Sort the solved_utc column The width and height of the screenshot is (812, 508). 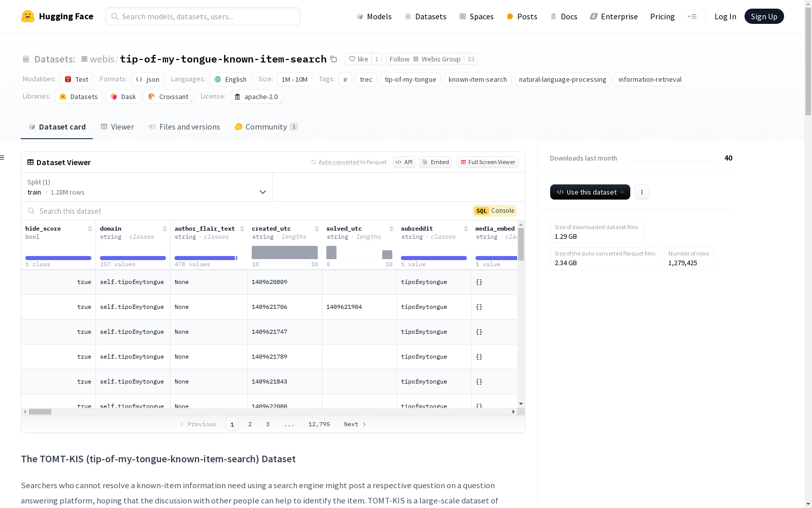click(x=391, y=229)
